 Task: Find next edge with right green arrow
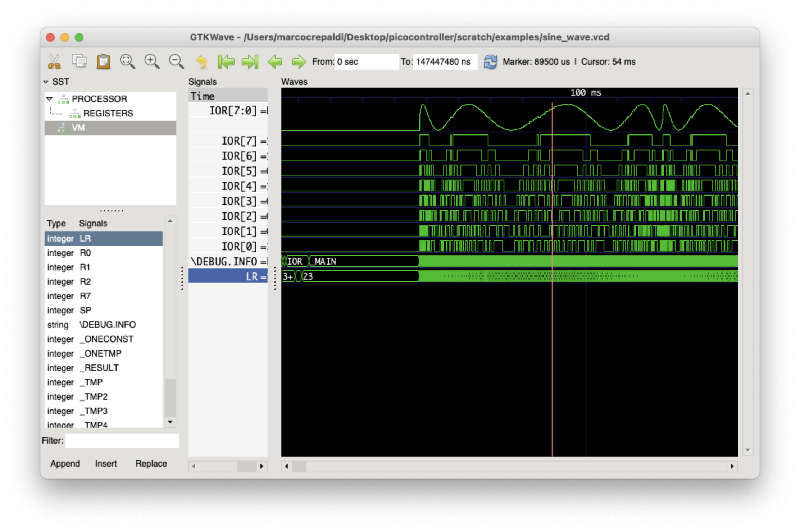[299, 61]
